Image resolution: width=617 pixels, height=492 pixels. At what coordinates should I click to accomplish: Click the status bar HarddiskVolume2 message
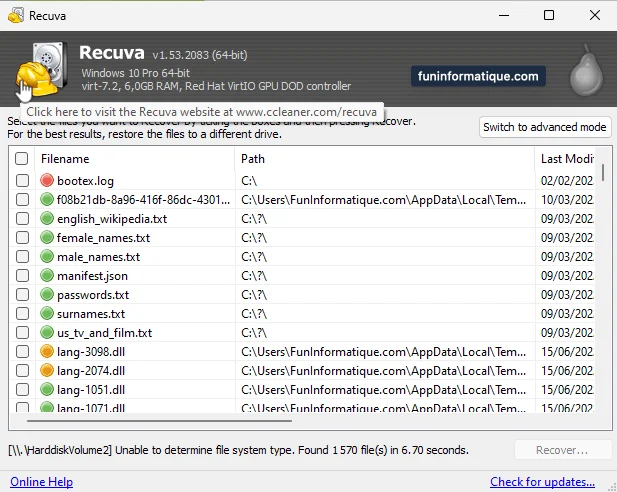point(238,450)
